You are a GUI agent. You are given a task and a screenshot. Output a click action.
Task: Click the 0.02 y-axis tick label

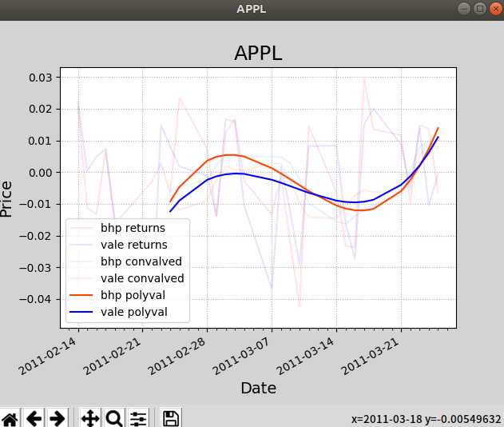[40, 109]
